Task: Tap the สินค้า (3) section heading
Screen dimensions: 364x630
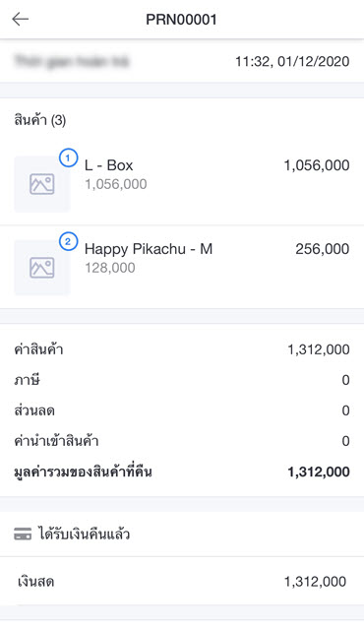Action: click(x=40, y=120)
